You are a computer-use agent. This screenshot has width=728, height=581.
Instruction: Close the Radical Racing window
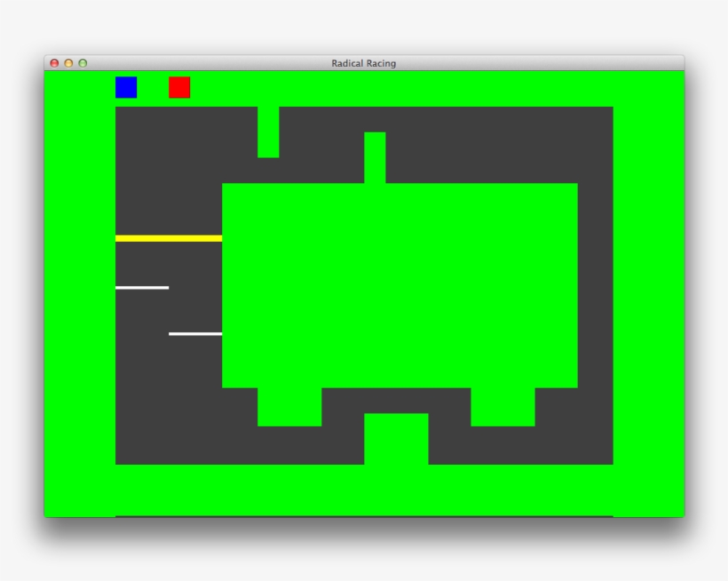[54, 63]
